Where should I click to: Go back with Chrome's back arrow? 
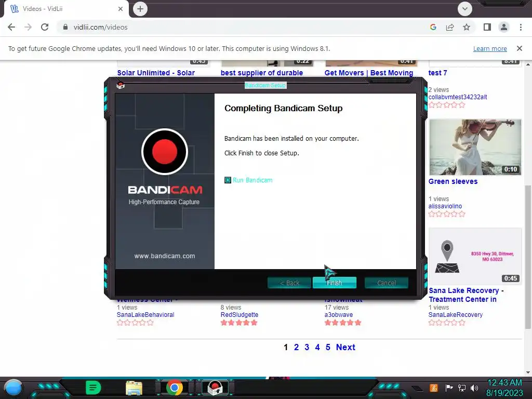[x=11, y=27]
